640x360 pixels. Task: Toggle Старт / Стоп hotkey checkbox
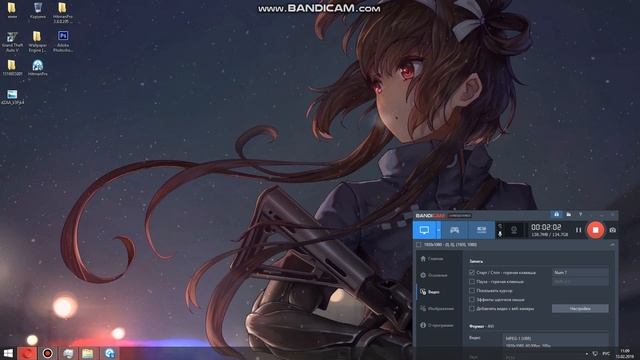coord(472,272)
